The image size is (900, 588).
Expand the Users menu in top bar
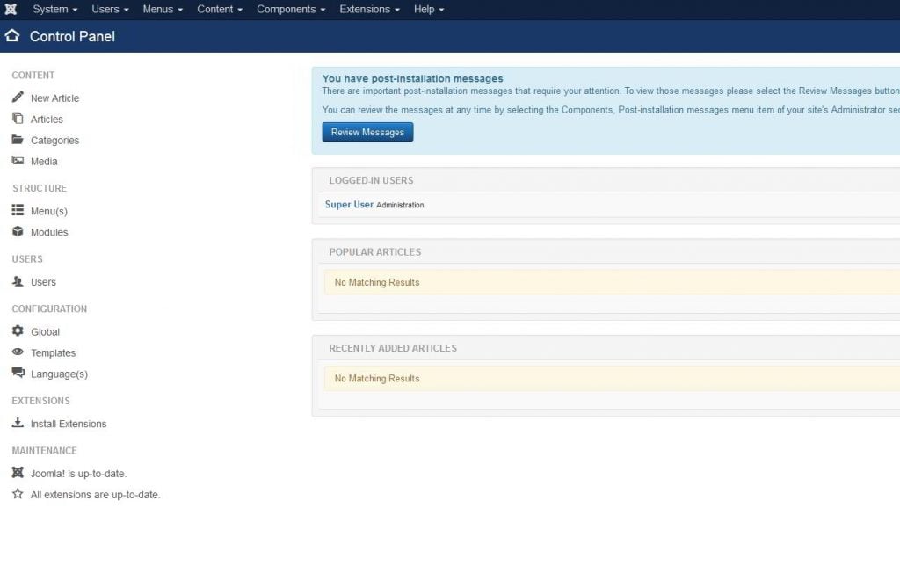coord(110,9)
